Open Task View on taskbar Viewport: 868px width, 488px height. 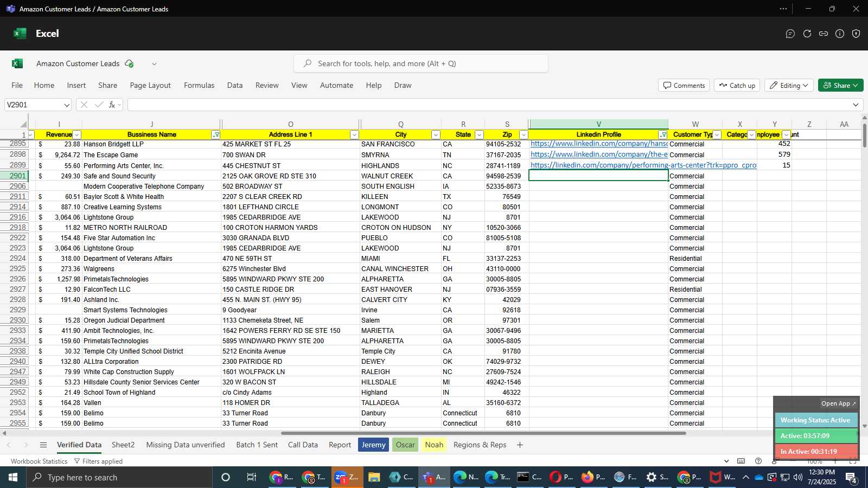coord(251,477)
